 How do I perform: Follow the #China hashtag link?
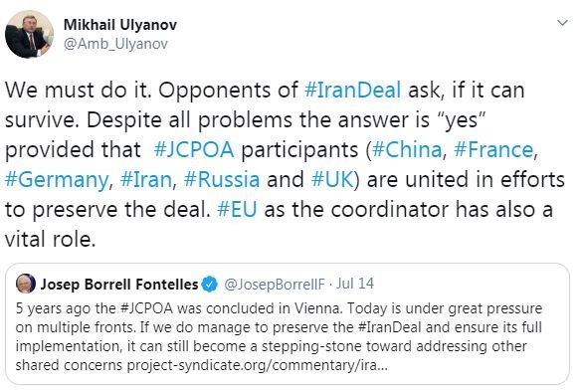pos(407,149)
